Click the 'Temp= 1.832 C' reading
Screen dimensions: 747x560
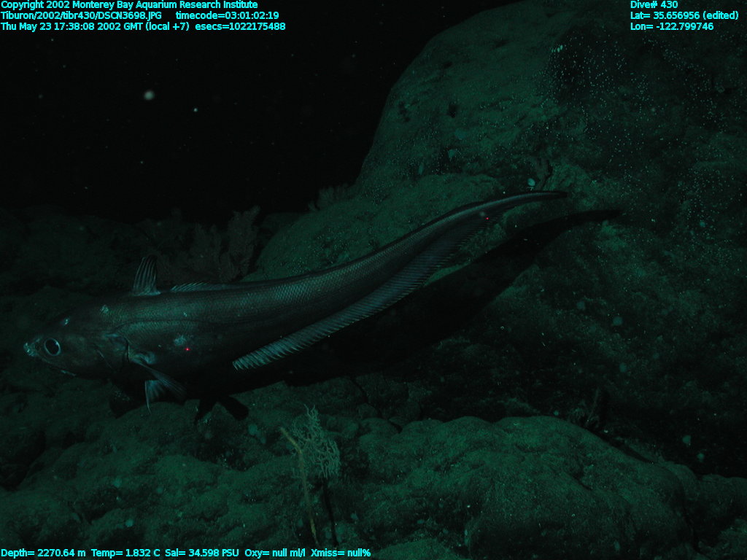coord(125,553)
